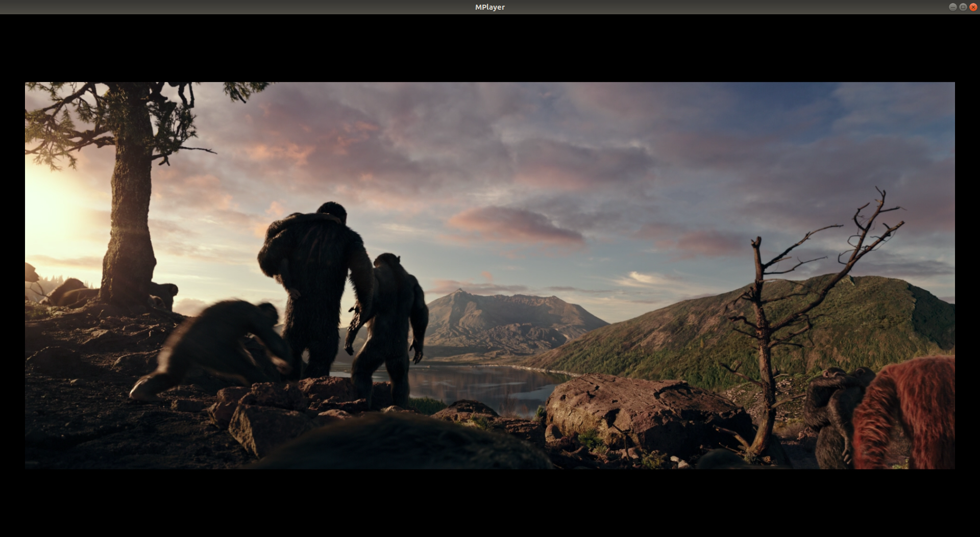Maximize the MPlayer window

963,7
